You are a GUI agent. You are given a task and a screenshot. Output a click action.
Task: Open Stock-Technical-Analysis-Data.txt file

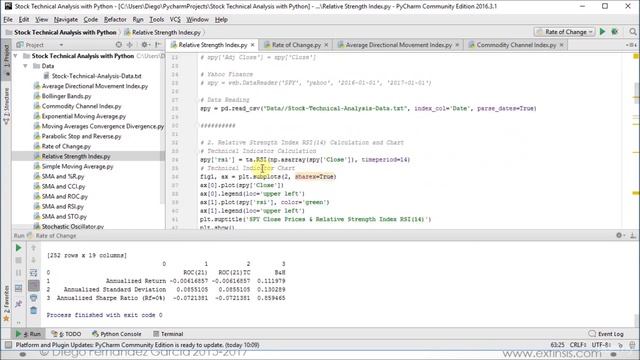point(96,76)
